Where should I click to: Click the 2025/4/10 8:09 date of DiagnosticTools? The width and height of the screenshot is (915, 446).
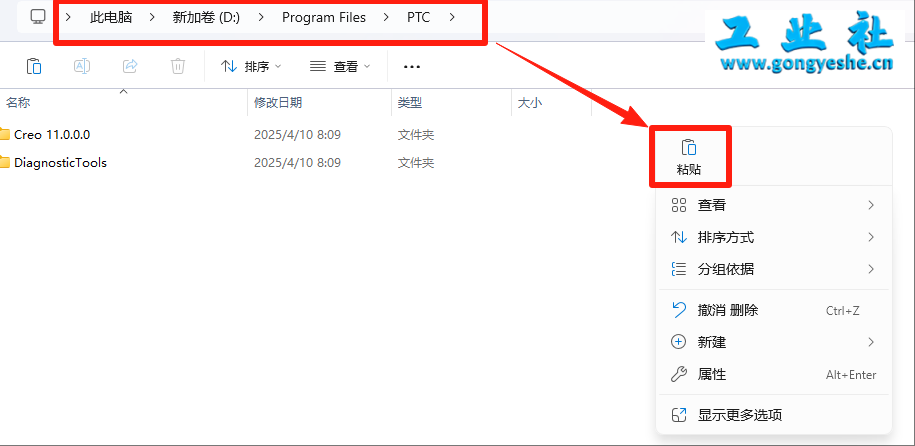297,162
